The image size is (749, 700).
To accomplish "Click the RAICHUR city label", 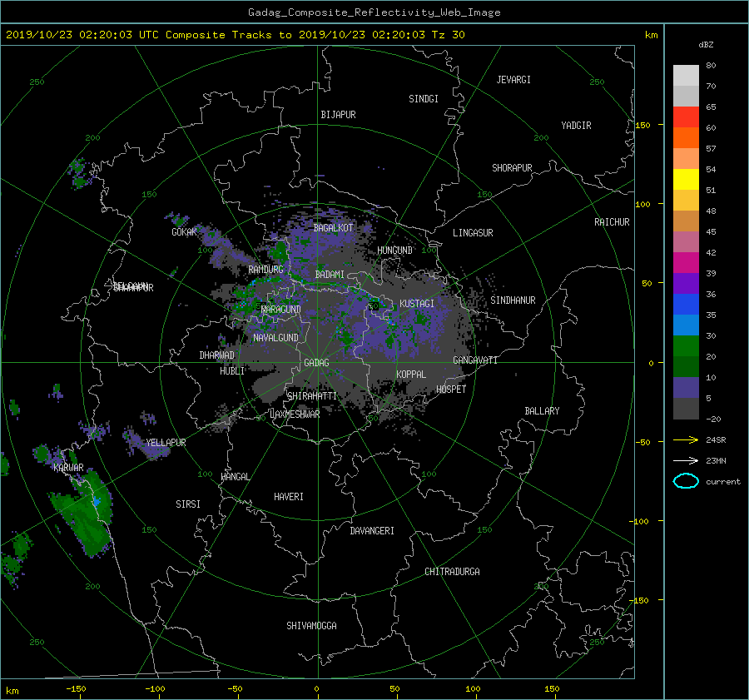I will (612, 221).
